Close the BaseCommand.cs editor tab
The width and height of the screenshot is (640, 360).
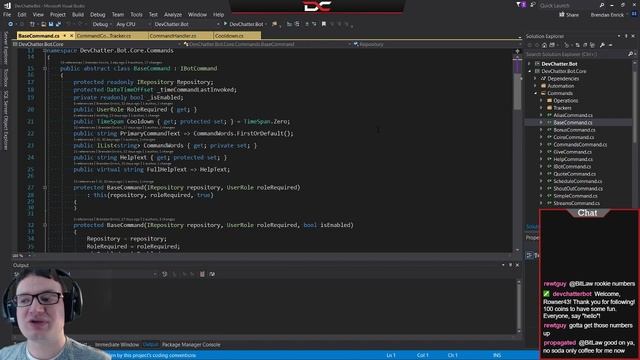pyautogui.click(x=71, y=36)
